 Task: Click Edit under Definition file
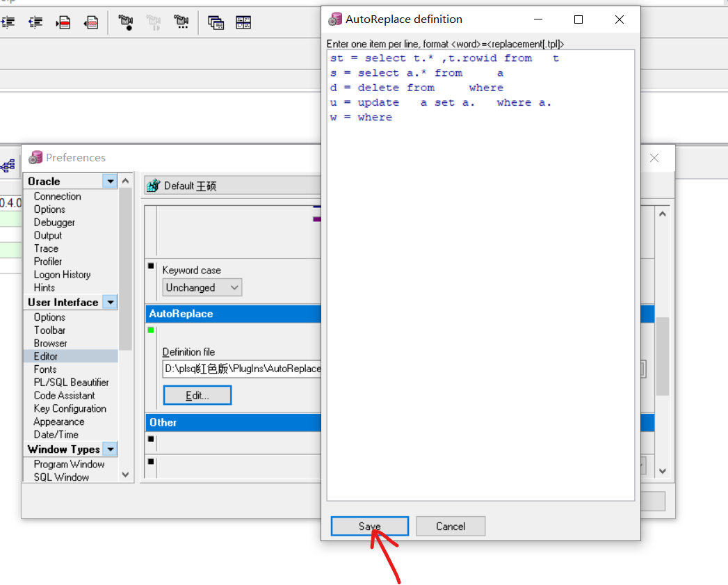197,394
